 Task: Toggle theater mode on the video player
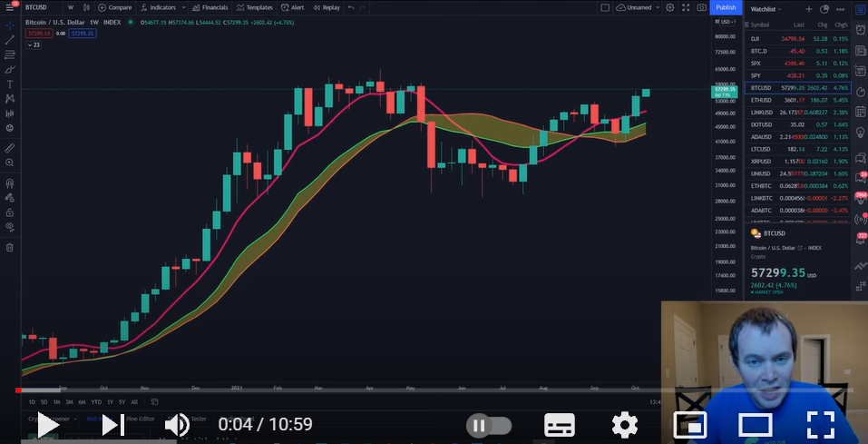[x=756, y=425]
